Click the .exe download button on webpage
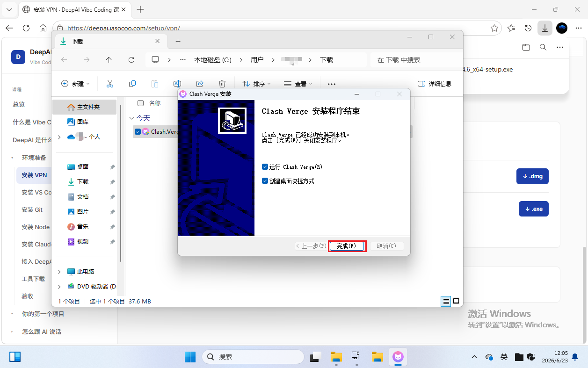The width and height of the screenshot is (588, 368). [x=534, y=209]
